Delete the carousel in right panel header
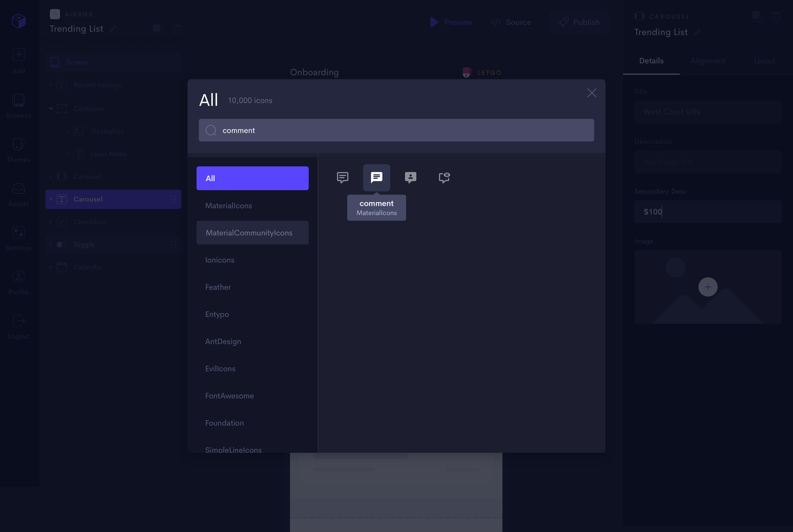Image resolution: width=793 pixels, height=532 pixels. click(776, 16)
